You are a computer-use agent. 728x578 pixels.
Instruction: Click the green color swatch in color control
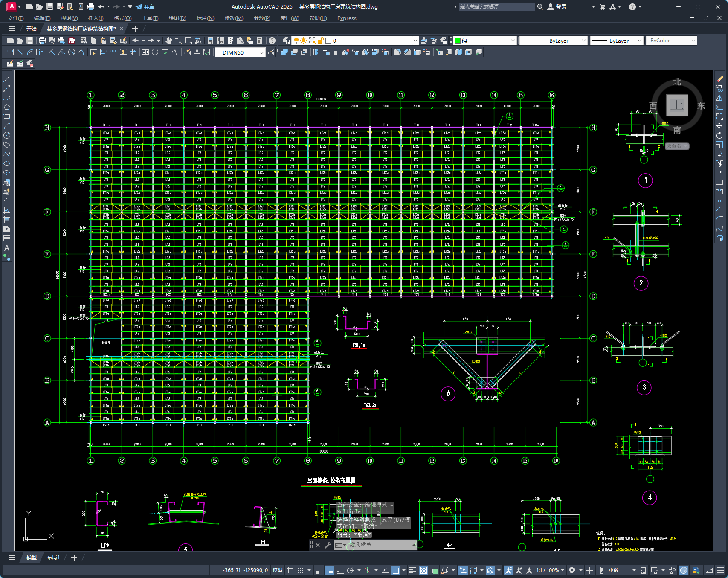click(x=458, y=41)
